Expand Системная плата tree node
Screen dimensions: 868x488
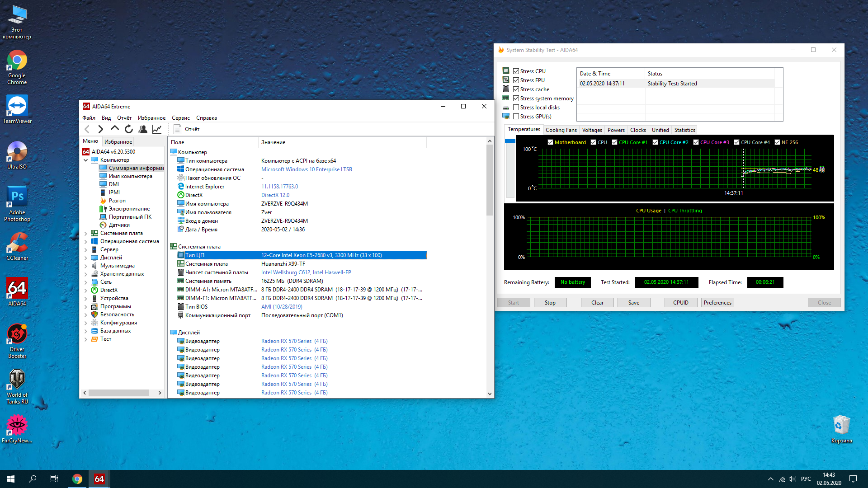(86, 234)
